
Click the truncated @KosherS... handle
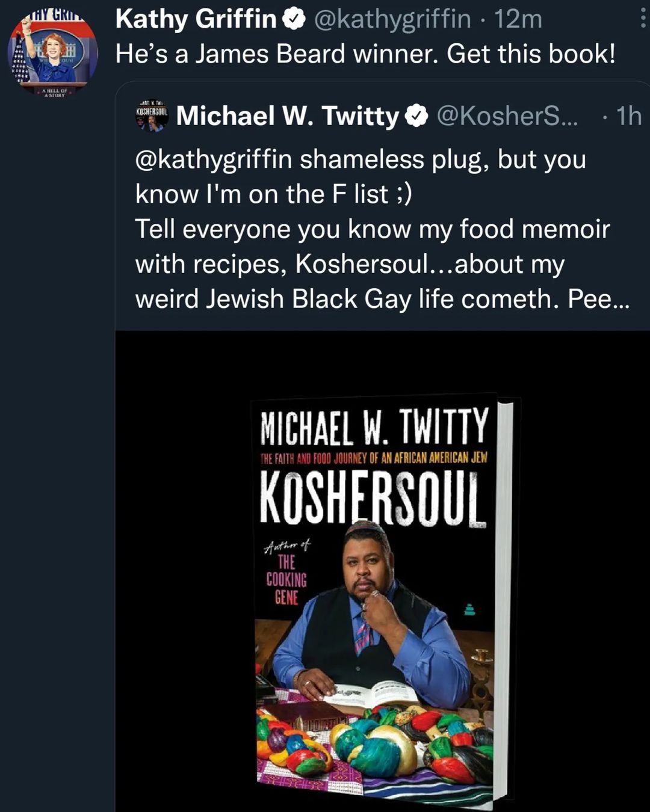(x=506, y=115)
